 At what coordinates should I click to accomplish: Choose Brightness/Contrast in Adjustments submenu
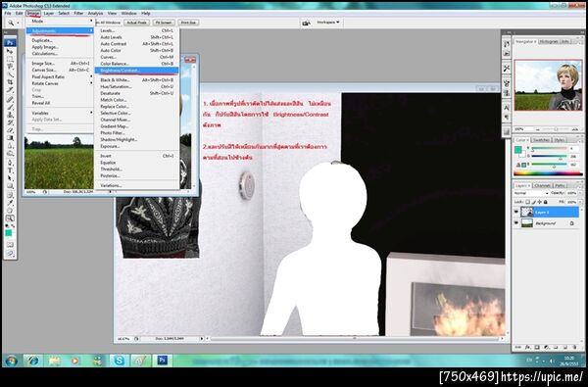[136, 71]
